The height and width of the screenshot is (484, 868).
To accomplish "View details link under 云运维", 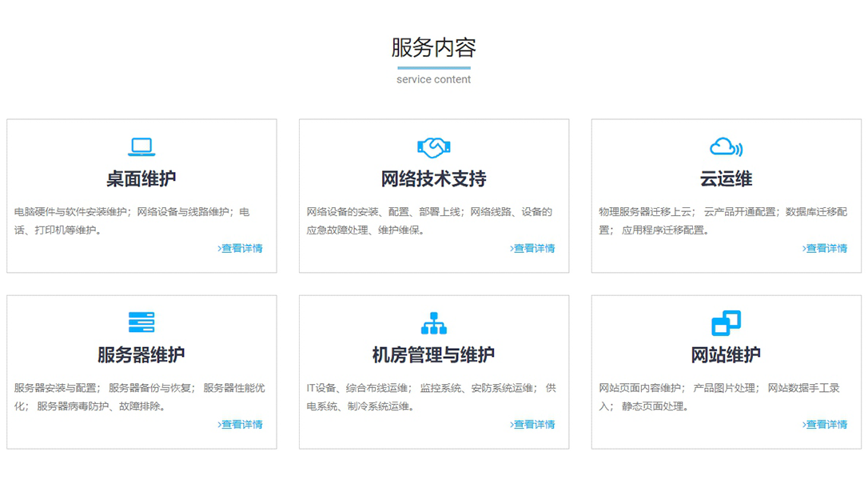I will coord(825,249).
